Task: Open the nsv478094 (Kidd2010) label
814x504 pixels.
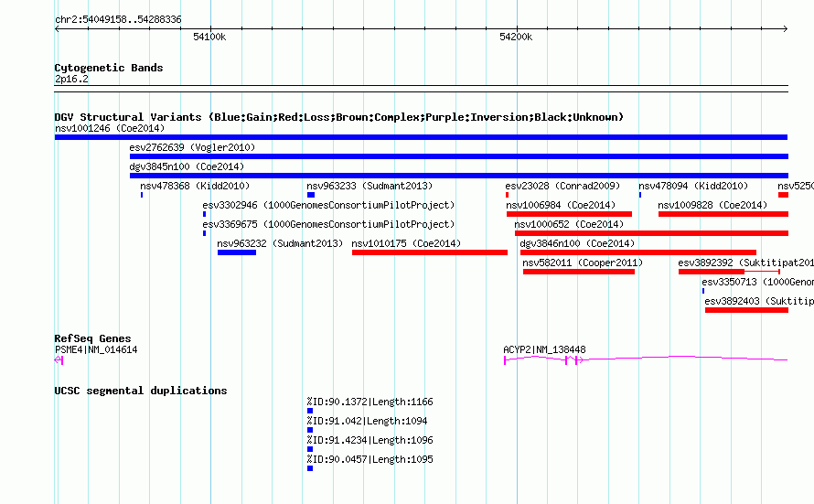Action: (x=693, y=186)
